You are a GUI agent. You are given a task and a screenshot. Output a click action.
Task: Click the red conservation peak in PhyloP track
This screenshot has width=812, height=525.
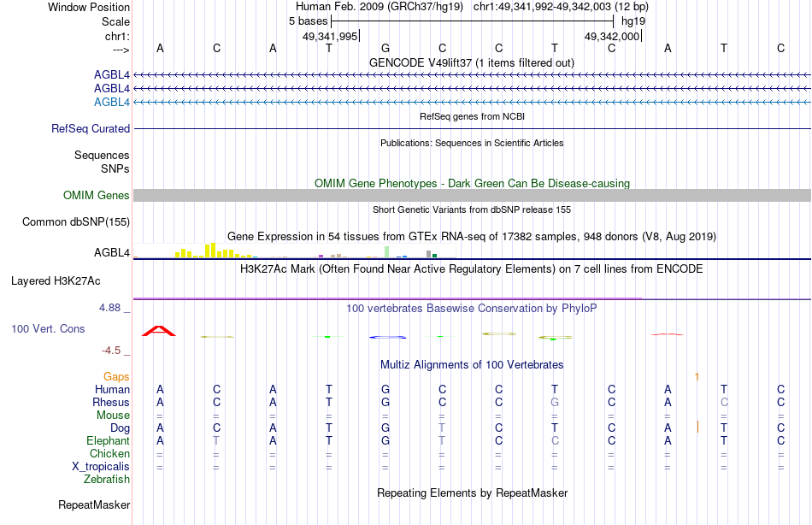[x=159, y=331]
